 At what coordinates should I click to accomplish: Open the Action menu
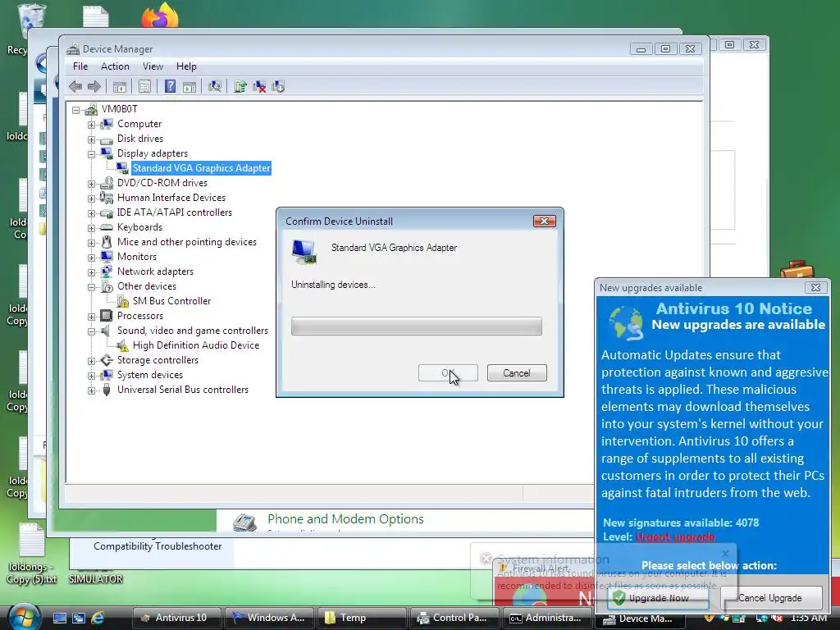tap(115, 66)
